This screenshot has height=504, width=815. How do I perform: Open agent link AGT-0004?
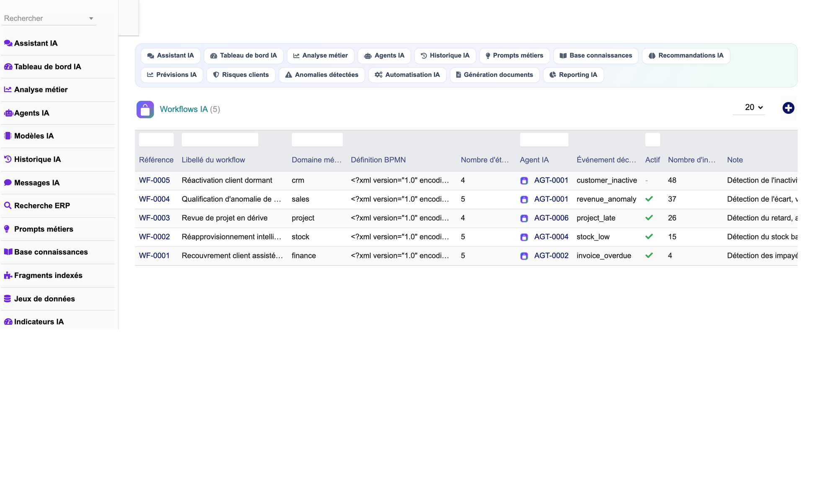[x=551, y=237]
